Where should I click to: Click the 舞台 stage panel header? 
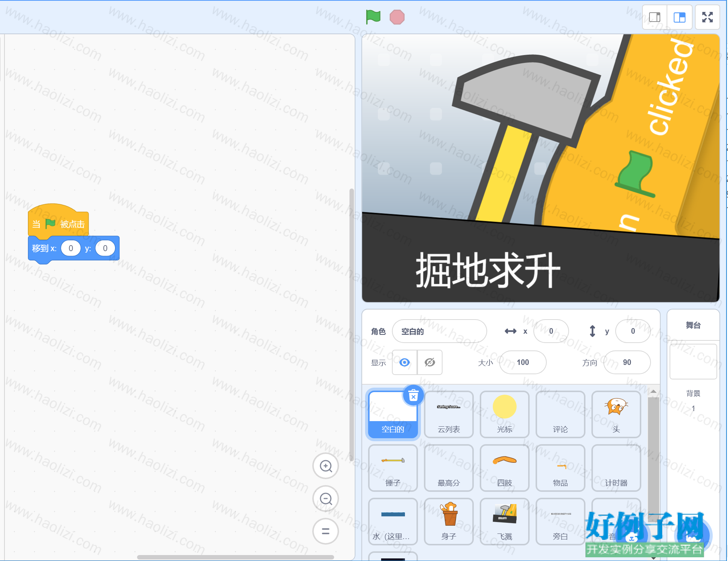(693, 325)
